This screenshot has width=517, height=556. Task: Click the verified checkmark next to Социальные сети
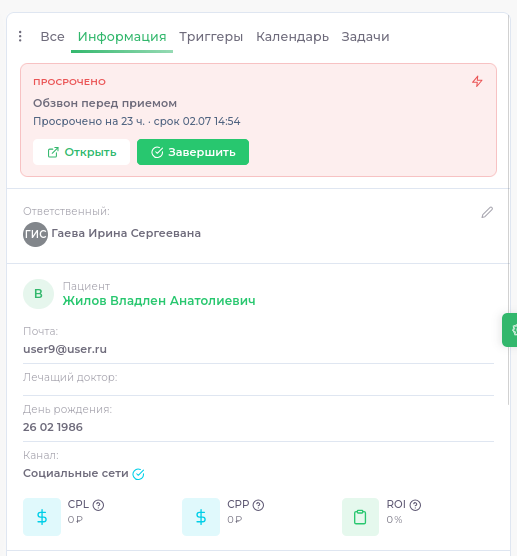pyautogui.click(x=138, y=474)
